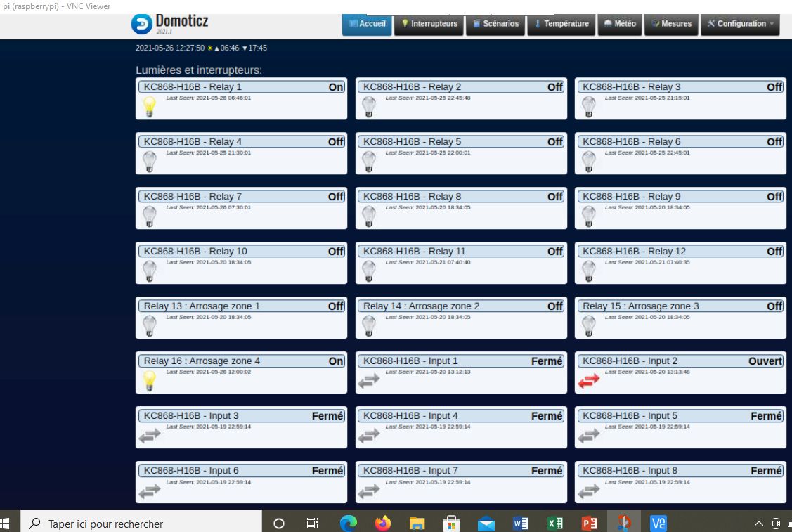Click the Windows taskbar search box
Image resolution: width=792 pixels, height=532 pixels.
click(x=141, y=524)
